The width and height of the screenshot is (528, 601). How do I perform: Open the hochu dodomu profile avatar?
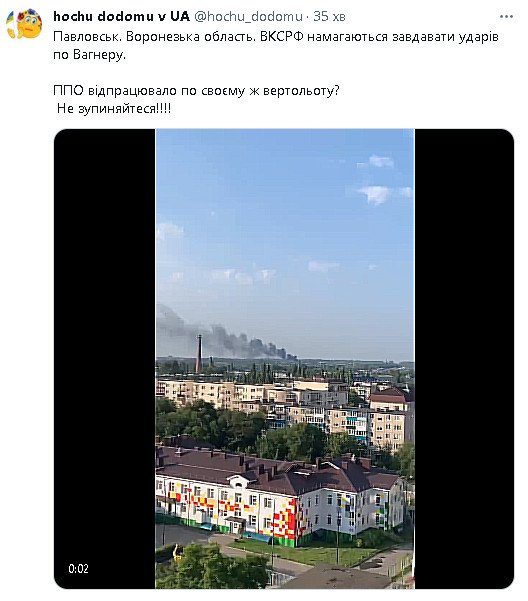click(24, 24)
